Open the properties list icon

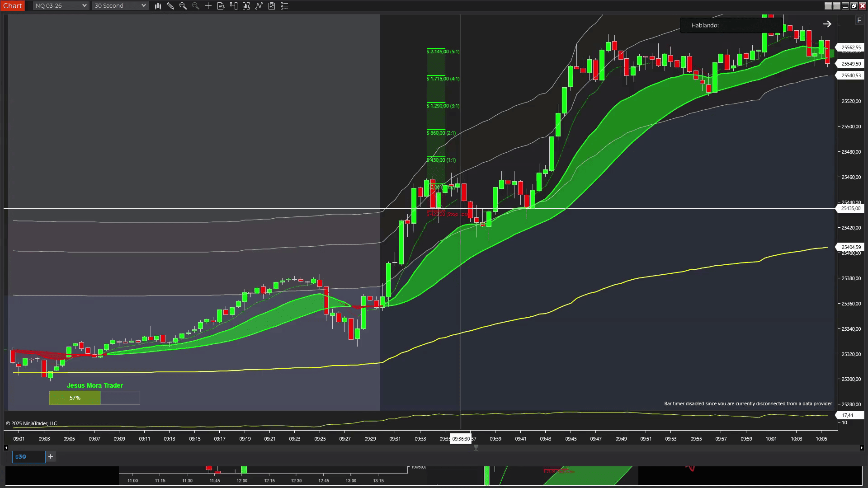point(284,6)
